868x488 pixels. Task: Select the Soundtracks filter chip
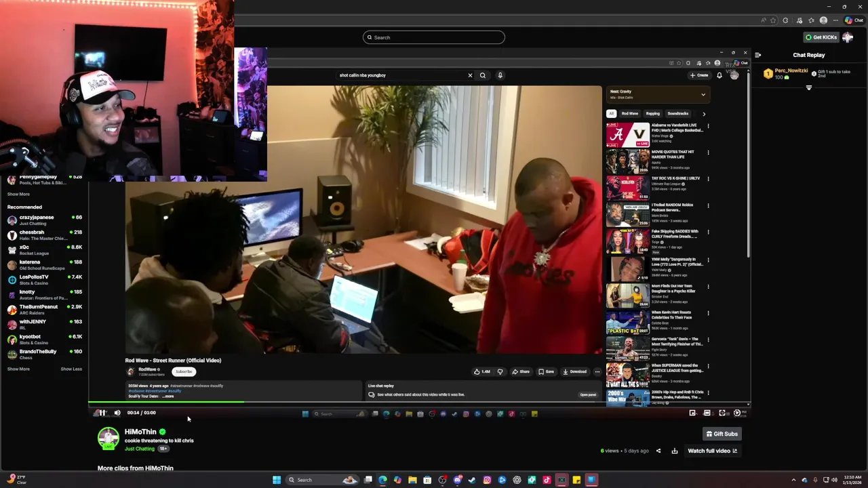click(x=678, y=114)
